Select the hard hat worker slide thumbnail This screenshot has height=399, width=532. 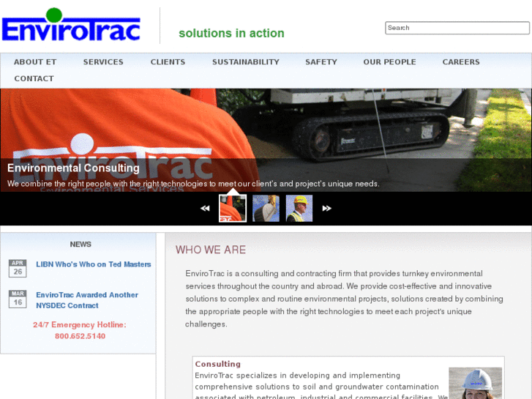[x=299, y=208]
